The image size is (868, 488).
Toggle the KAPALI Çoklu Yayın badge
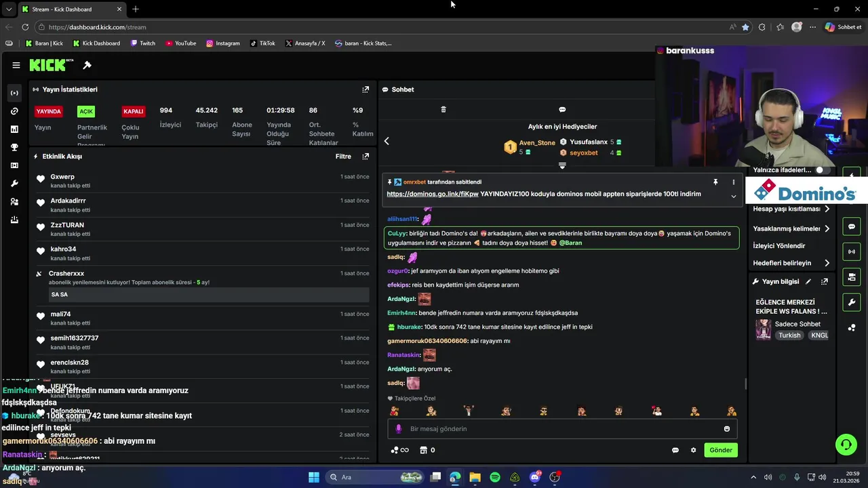[x=134, y=111]
